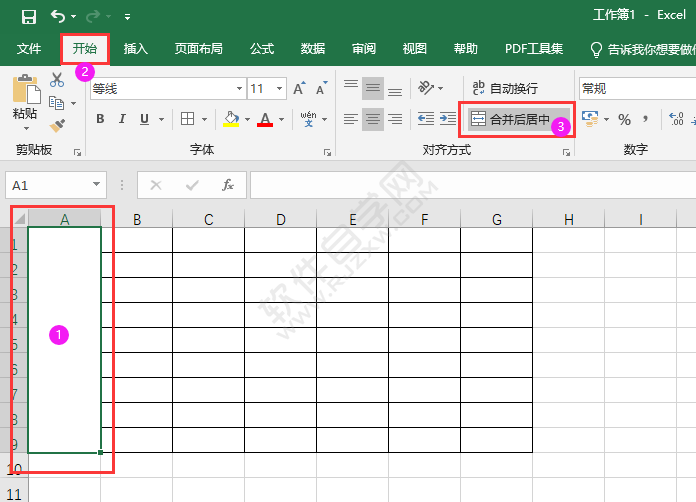Toggle Italic formatting
Screen dimensions: 696x502
click(x=122, y=119)
